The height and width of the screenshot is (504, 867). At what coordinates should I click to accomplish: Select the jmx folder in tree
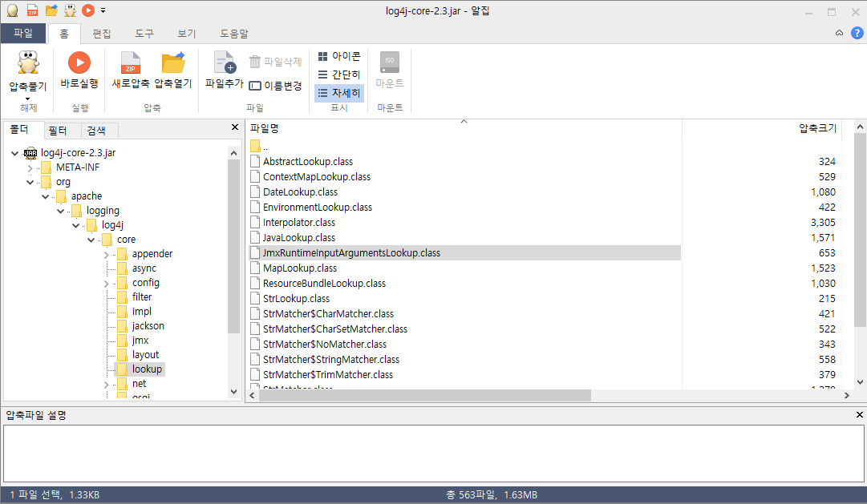(x=140, y=341)
